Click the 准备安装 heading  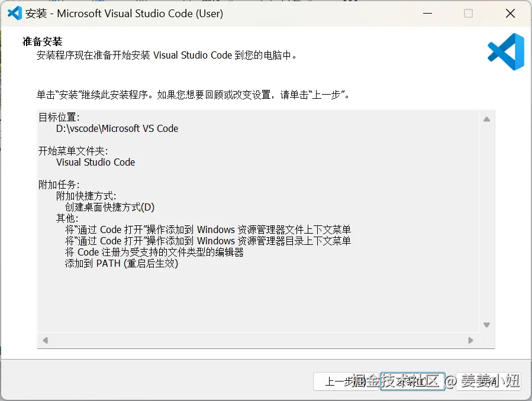43,41
